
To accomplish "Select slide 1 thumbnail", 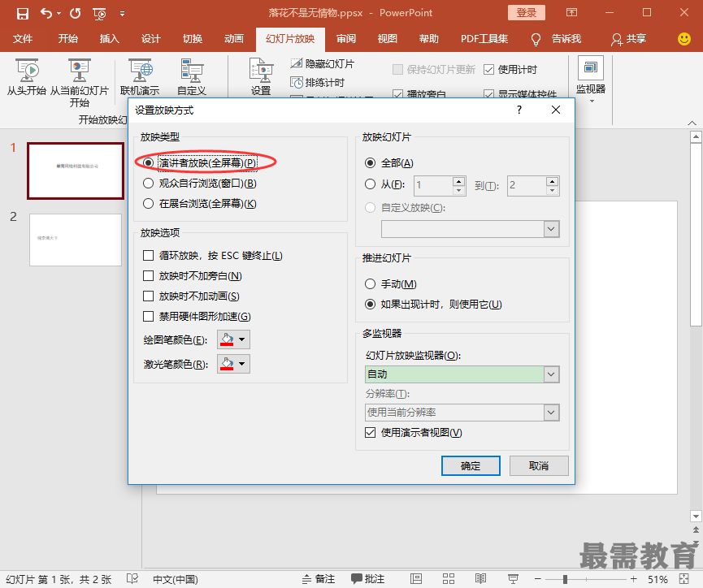I will (x=76, y=171).
